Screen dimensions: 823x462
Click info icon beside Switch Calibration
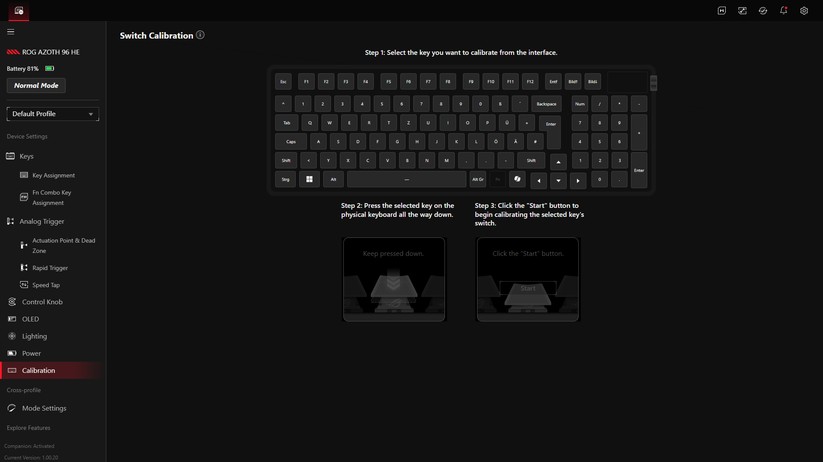point(200,35)
